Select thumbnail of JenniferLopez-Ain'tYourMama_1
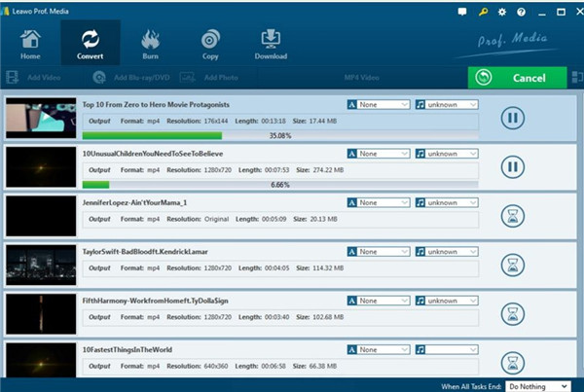 41,216
